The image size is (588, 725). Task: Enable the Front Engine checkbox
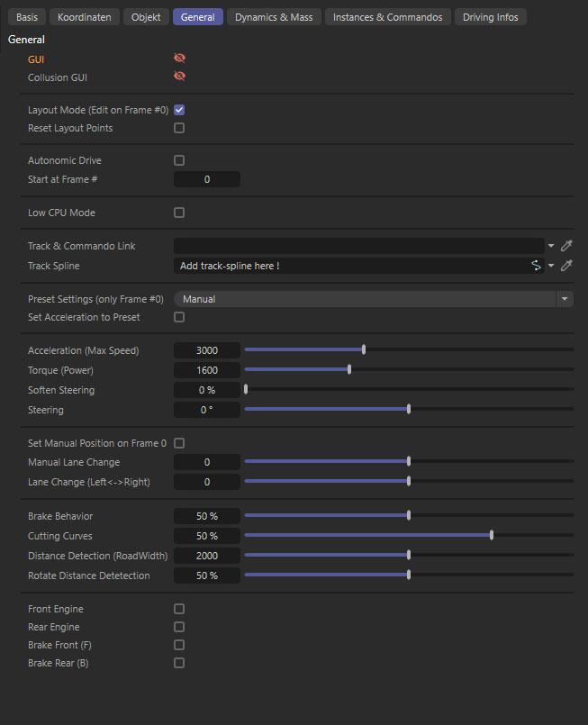[x=179, y=609]
